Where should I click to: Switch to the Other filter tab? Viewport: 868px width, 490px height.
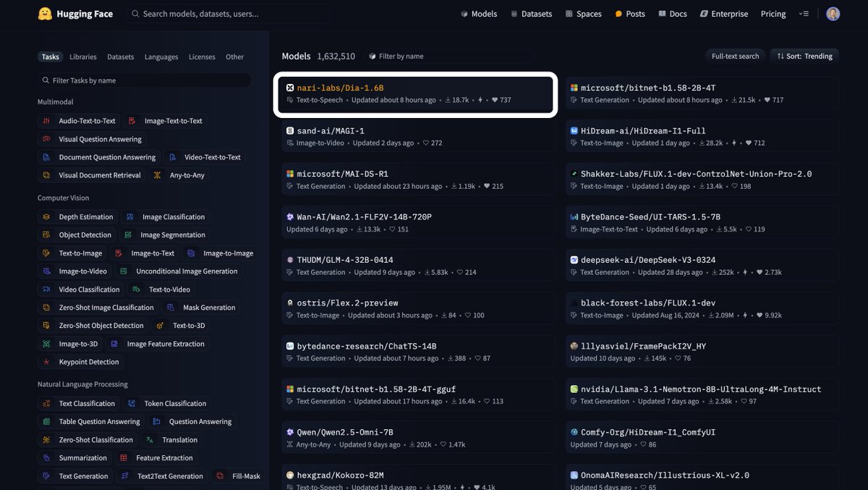coord(234,57)
